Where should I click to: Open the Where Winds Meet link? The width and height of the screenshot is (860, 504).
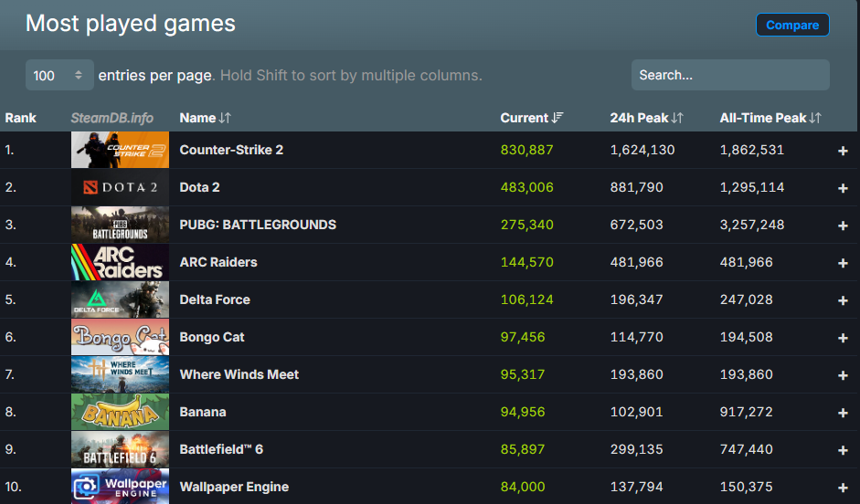(239, 374)
